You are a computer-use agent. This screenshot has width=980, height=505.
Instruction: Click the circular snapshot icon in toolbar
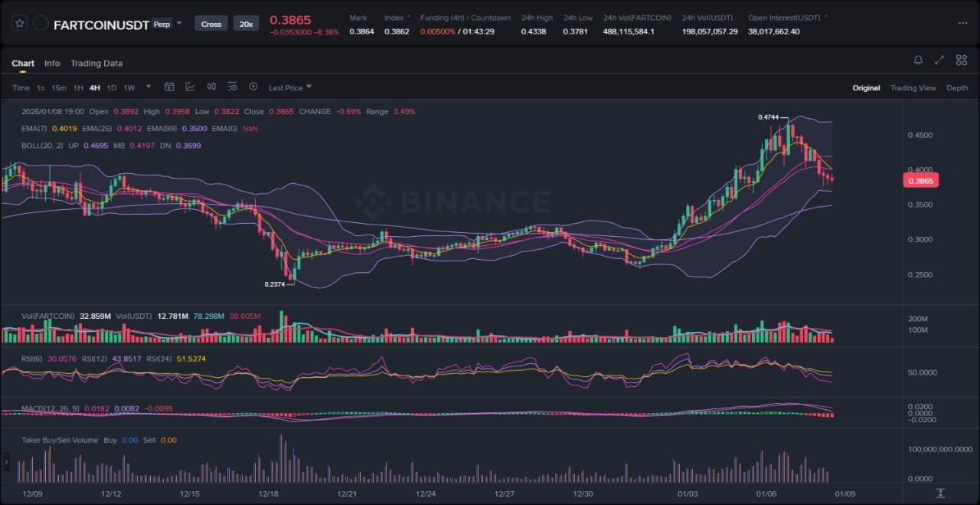click(x=253, y=87)
